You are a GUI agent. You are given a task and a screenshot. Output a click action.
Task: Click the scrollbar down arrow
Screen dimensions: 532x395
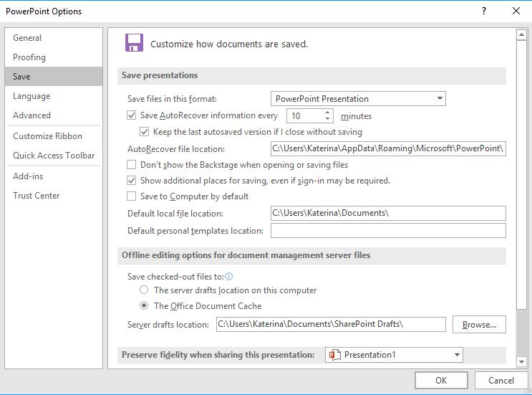coord(521,362)
